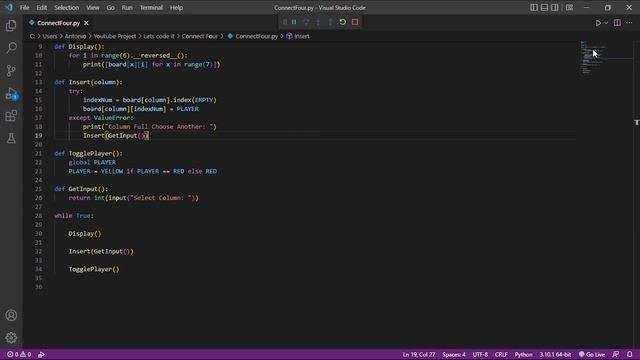The height and width of the screenshot is (360, 640).
Task: Open the Source Control view
Action: coord(11,71)
